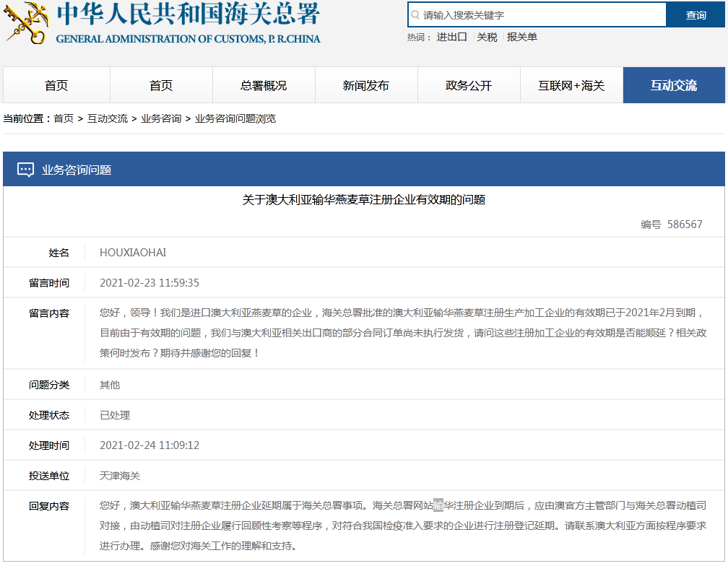728x566 pixels.
Task: Click the chat bubble icon beside 业务咨询问题
Action: (25, 170)
